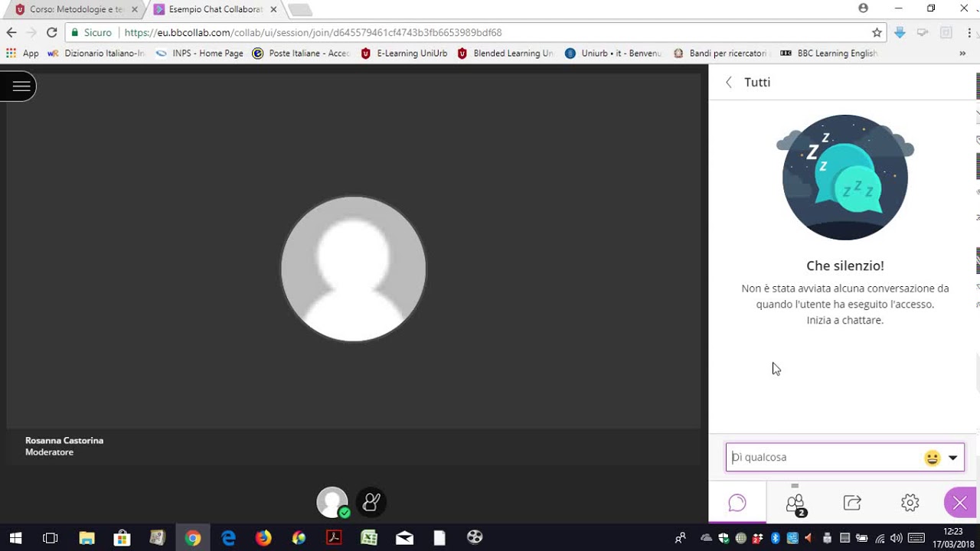The image size is (980, 551).
Task: Go back in browser history
Action: click(11, 32)
